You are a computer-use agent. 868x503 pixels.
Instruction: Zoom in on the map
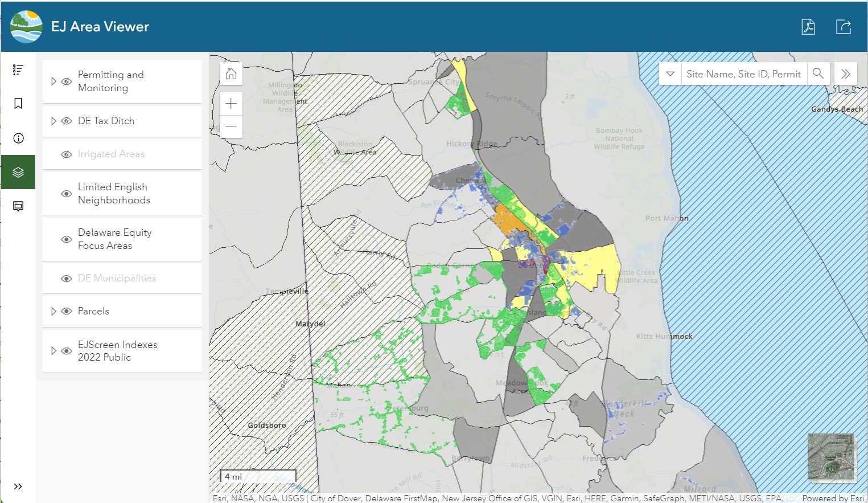click(231, 103)
